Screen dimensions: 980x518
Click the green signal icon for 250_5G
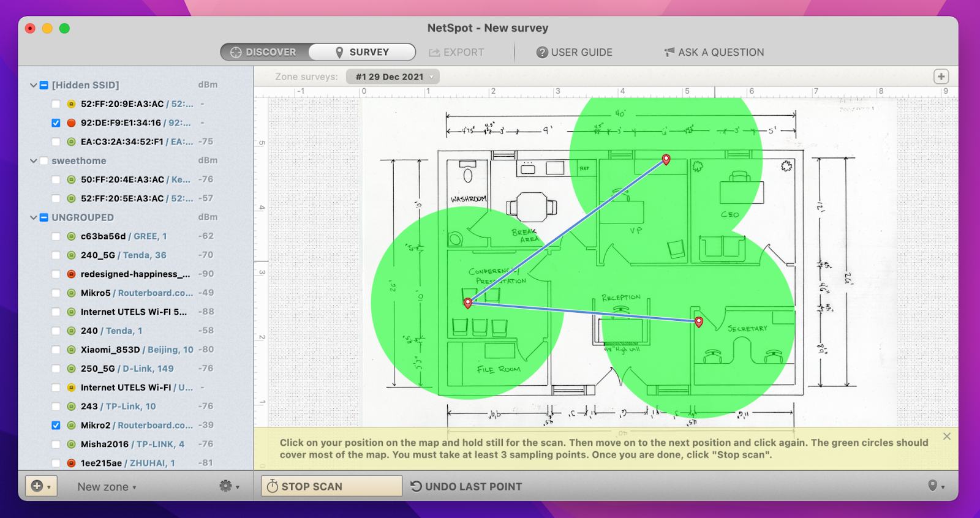click(71, 369)
